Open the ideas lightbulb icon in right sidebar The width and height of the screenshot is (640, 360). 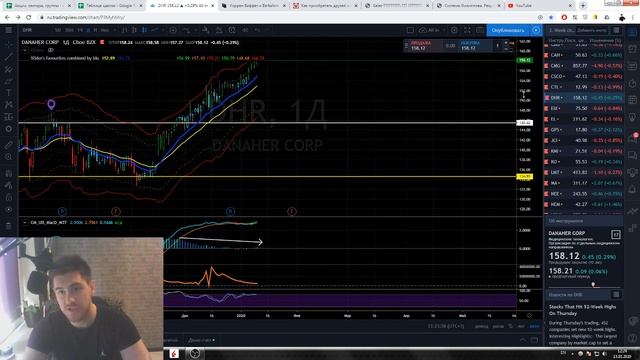click(632, 117)
